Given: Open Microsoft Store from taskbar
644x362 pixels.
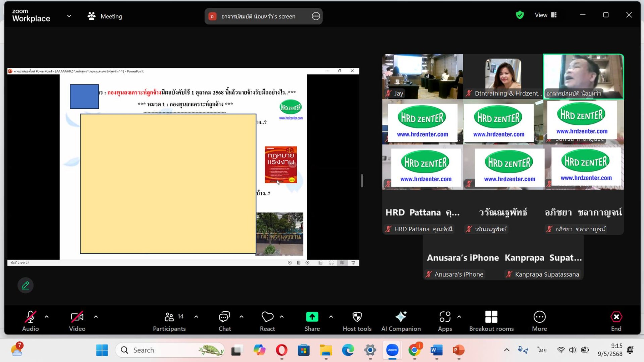Looking at the screenshot, I should coord(304,350).
